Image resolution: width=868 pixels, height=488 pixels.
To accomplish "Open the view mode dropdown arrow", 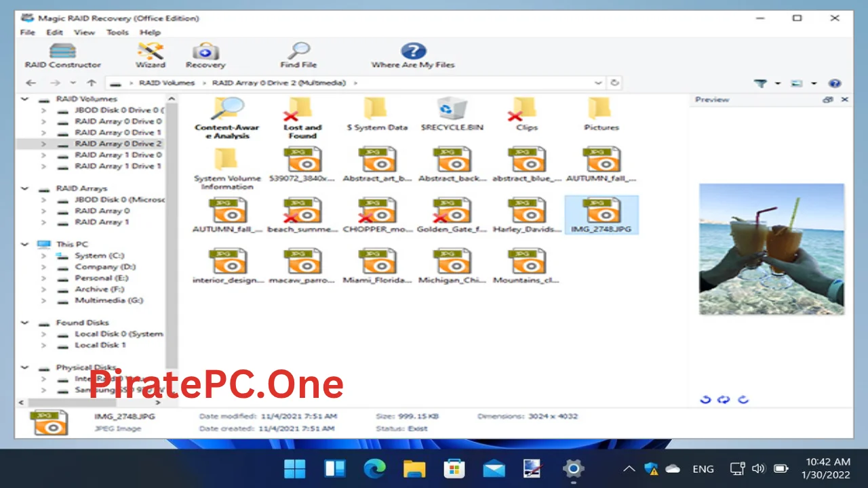I will (x=814, y=83).
